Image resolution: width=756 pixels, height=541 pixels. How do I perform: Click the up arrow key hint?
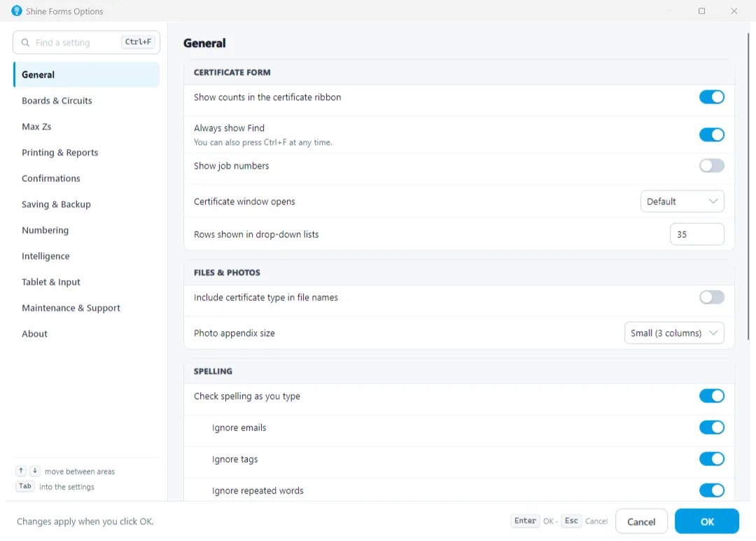[21, 471]
